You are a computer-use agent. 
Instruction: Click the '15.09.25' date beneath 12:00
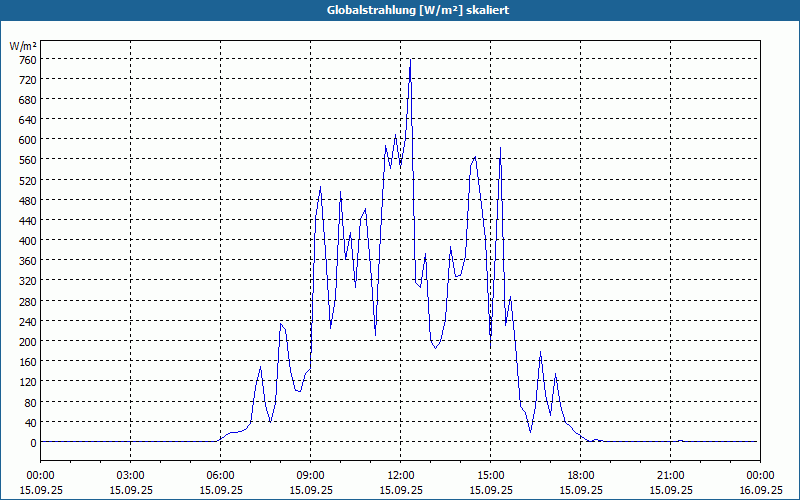coord(401,490)
